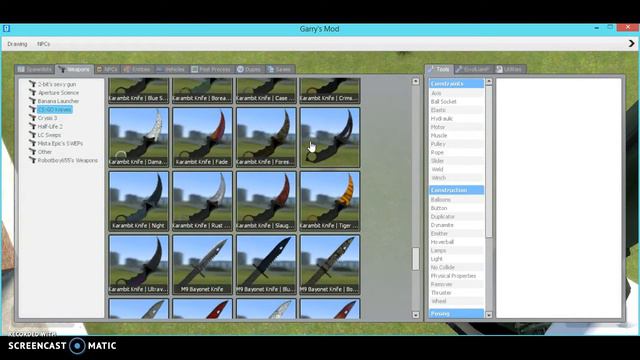Click the weapon grid scrollbar up arrow
This screenshot has width=640, height=360.
click(x=416, y=81)
